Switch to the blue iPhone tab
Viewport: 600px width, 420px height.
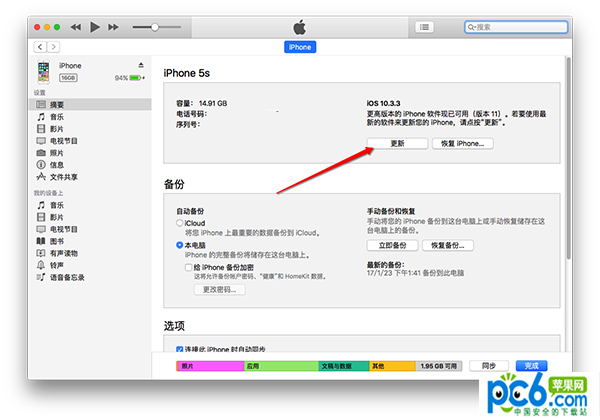(301, 47)
